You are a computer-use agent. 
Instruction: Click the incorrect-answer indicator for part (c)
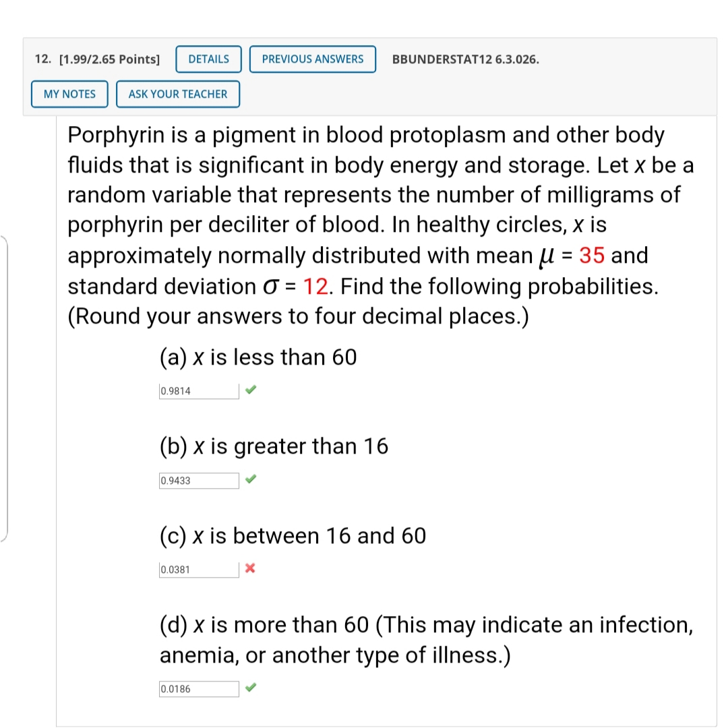[x=250, y=568]
